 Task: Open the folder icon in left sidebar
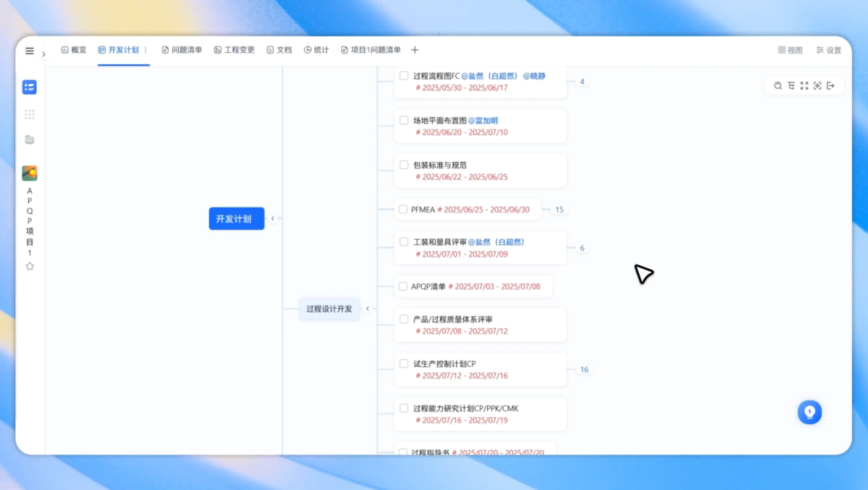[30, 139]
